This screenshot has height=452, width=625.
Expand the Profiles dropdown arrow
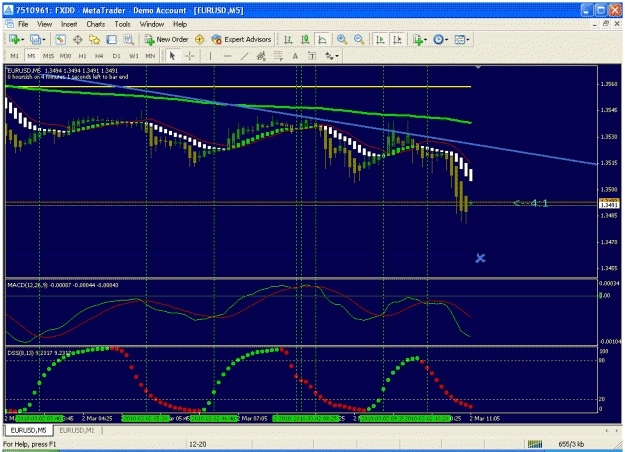tap(43, 40)
